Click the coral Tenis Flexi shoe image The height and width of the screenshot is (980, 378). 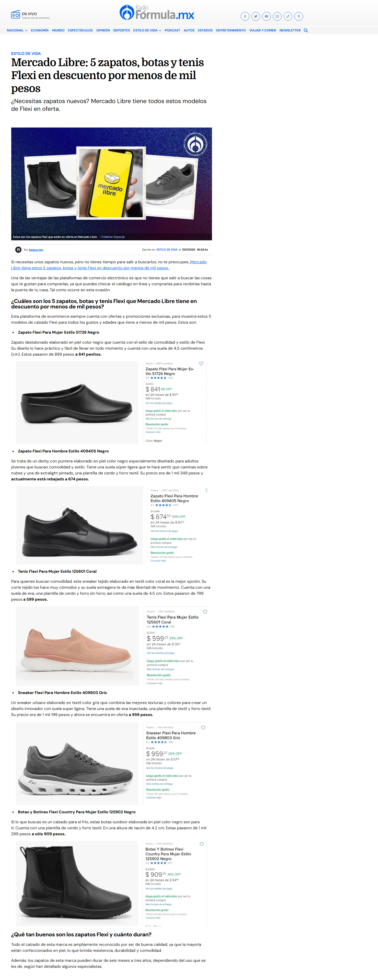point(77,646)
